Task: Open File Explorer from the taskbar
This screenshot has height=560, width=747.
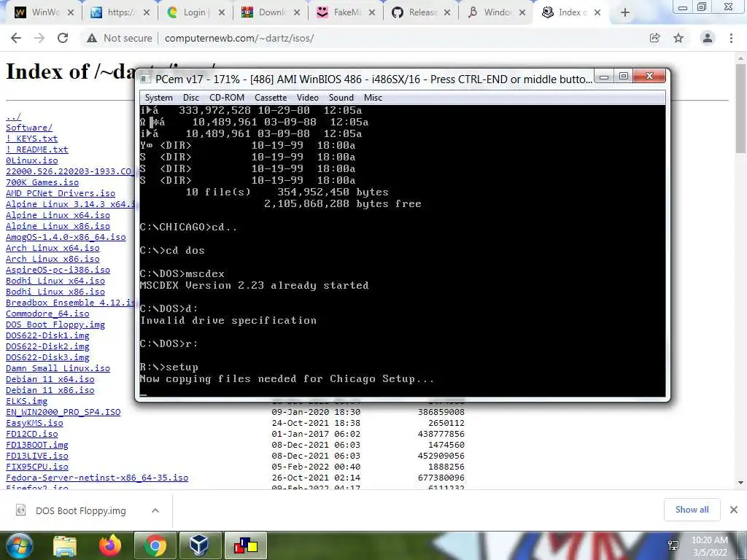Action: pyautogui.click(x=65, y=545)
